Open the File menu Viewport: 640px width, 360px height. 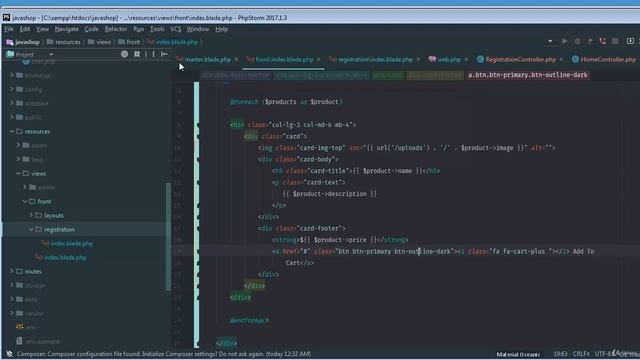[9, 29]
